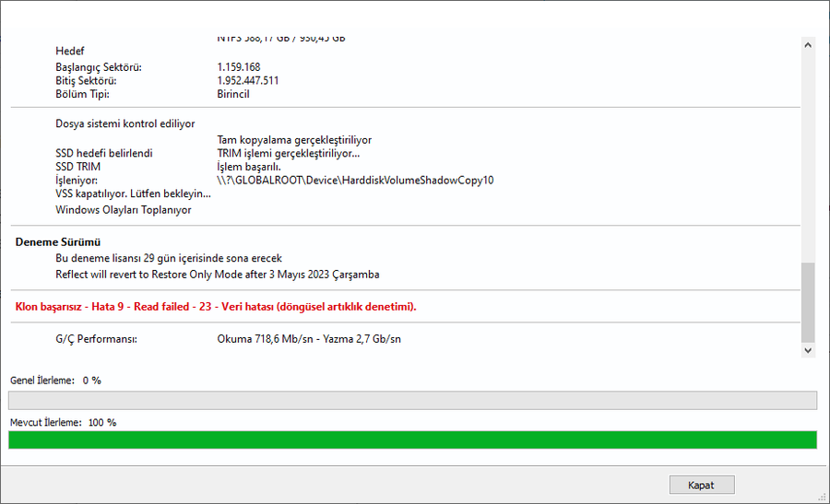Click the window resize grip corner
This screenshot has width=830, height=504.
pyautogui.click(x=822, y=498)
